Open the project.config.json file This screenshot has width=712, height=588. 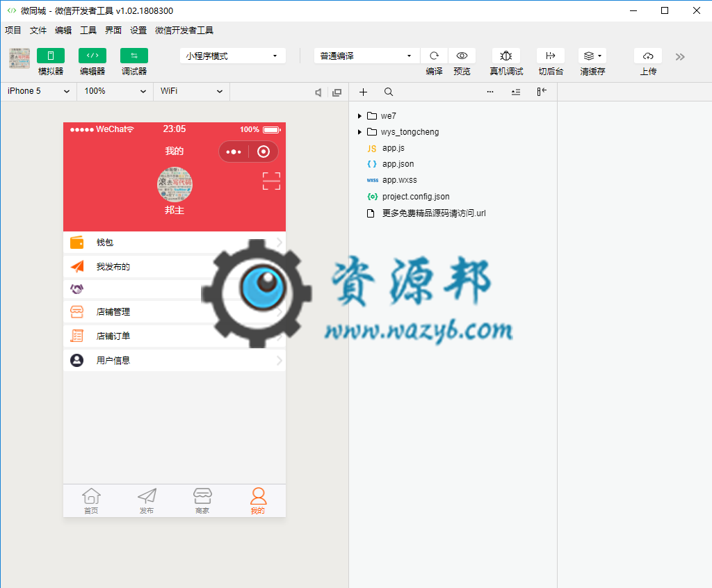pyautogui.click(x=416, y=197)
